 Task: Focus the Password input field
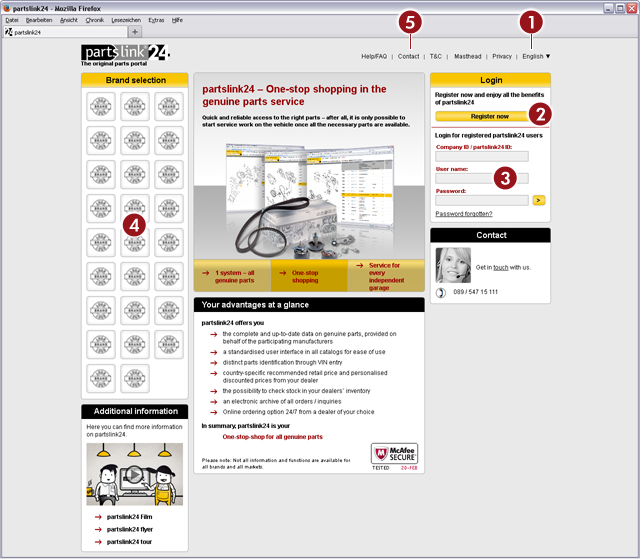pos(482,200)
